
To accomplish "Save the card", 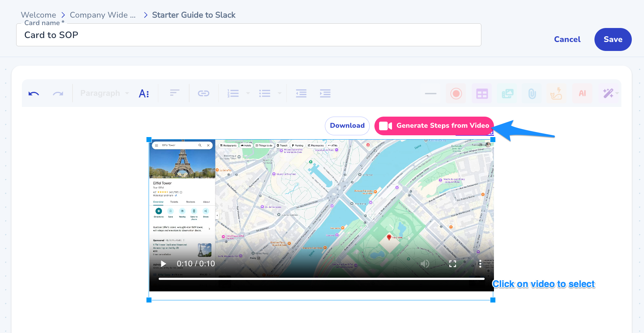I will [613, 39].
